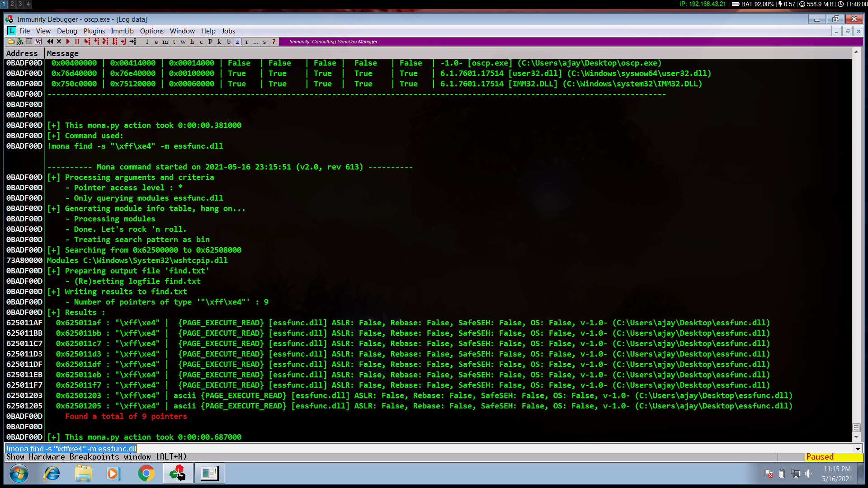868x488 pixels.
Task: Open Windows Media Player from the taskbar
Action: [x=113, y=474]
